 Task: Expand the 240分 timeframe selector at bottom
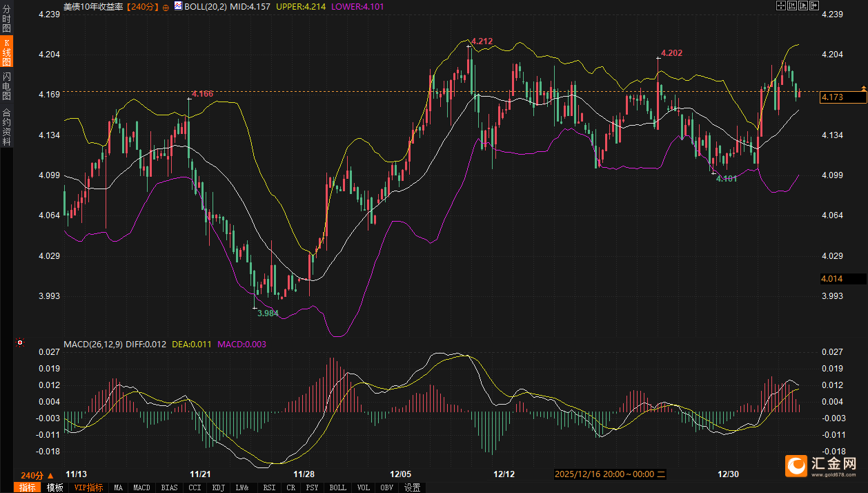point(37,475)
